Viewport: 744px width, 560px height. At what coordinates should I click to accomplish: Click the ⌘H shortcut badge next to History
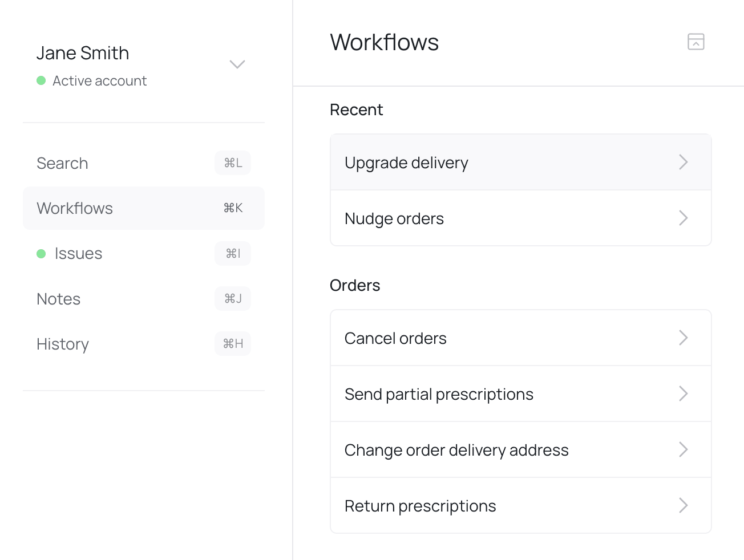click(x=233, y=343)
